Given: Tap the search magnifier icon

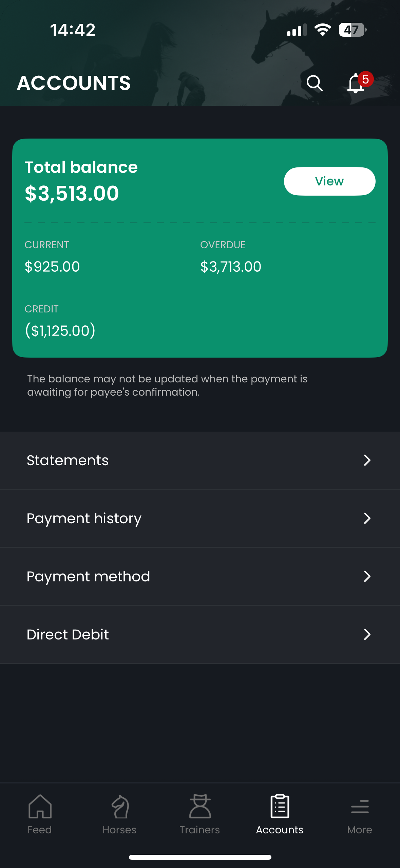Looking at the screenshot, I should [315, 83].
